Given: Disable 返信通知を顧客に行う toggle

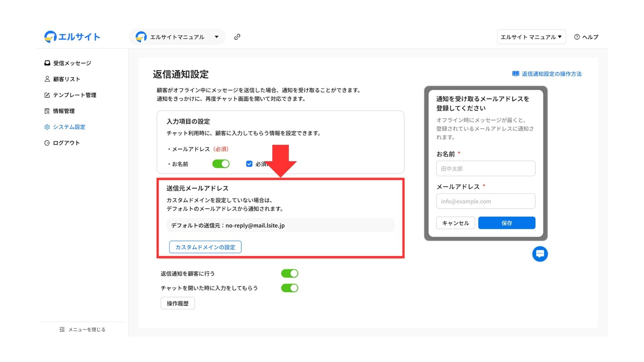Looking at the screenshot, I should 289,274.
